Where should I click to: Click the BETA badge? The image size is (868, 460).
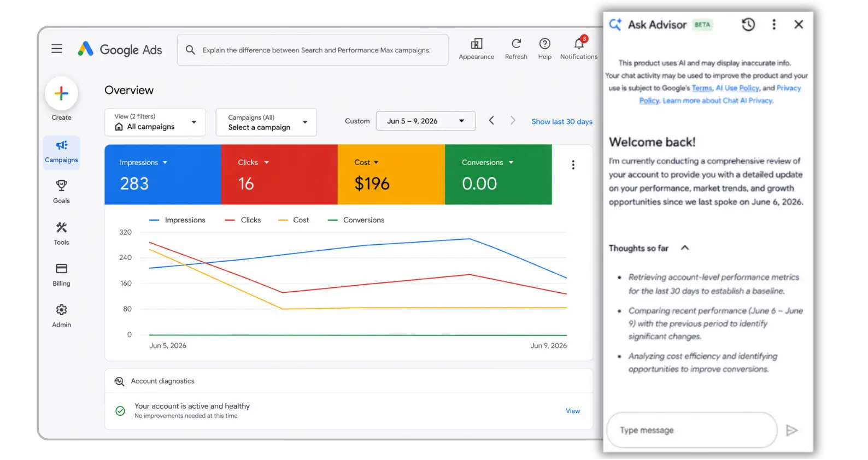pyautogui.click(x=702, y=25)
